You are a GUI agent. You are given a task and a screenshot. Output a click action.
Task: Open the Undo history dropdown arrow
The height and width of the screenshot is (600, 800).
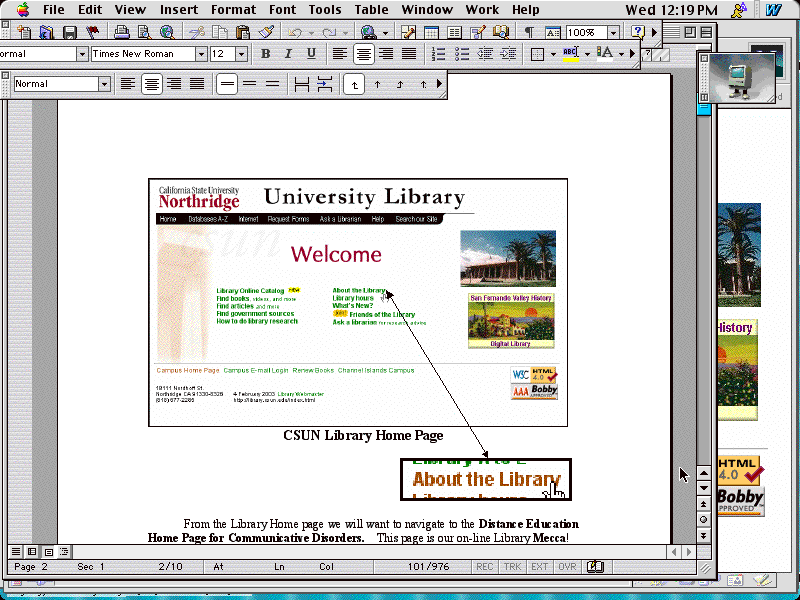[311, 33]
